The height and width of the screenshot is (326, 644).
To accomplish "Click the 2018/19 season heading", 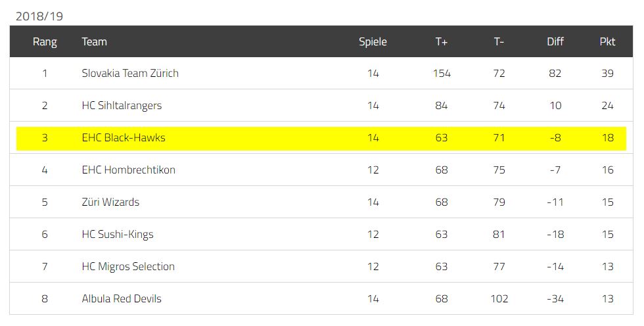I will pos(39,16).
